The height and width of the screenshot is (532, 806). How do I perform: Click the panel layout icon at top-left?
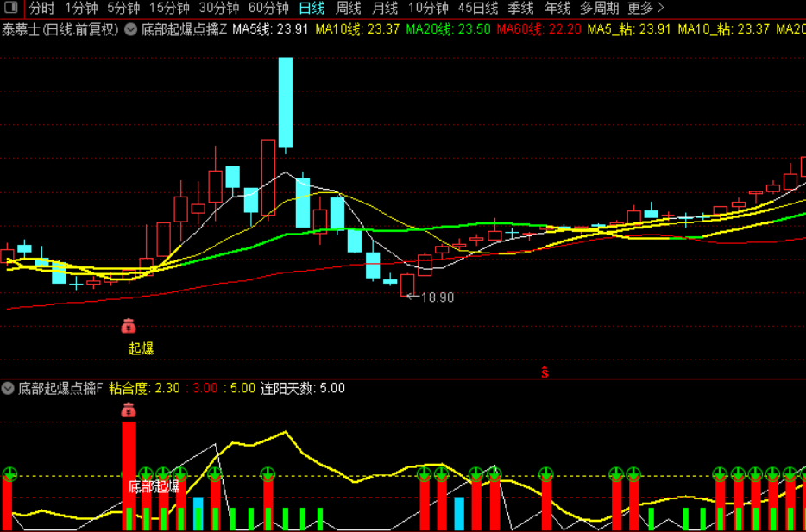pos(11,8)
